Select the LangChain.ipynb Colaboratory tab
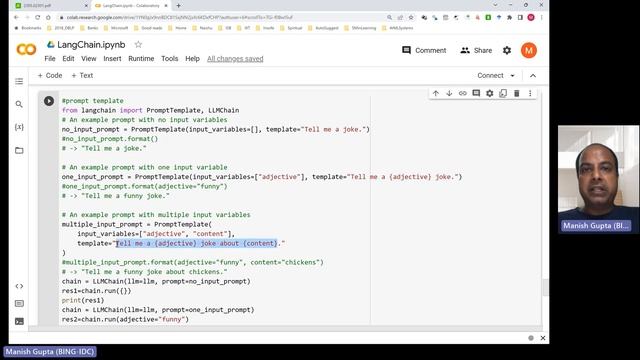640x360 pixels. pos(131,6)
